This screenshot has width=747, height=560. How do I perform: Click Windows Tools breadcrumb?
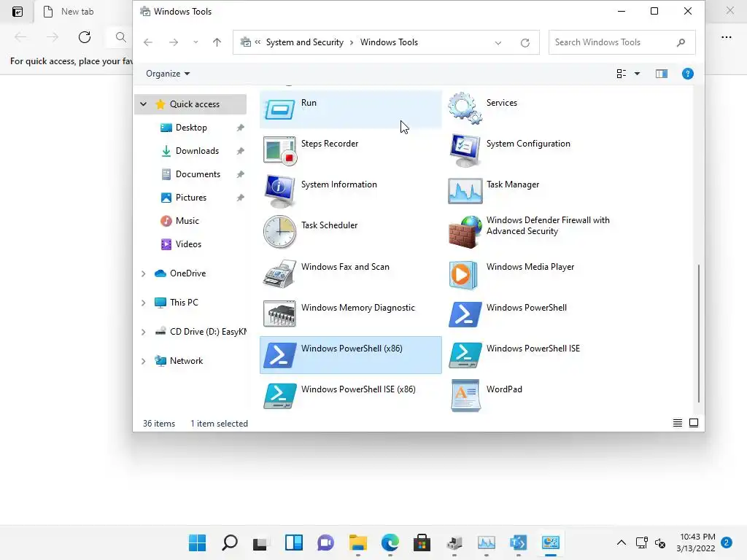[389, 42]
